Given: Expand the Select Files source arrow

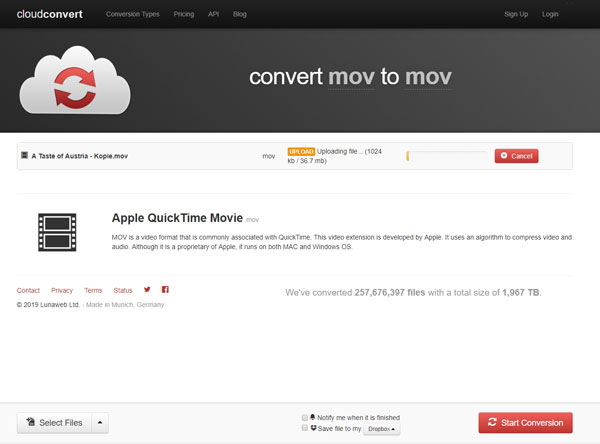Looking at the screenshot, I should 100,423.
